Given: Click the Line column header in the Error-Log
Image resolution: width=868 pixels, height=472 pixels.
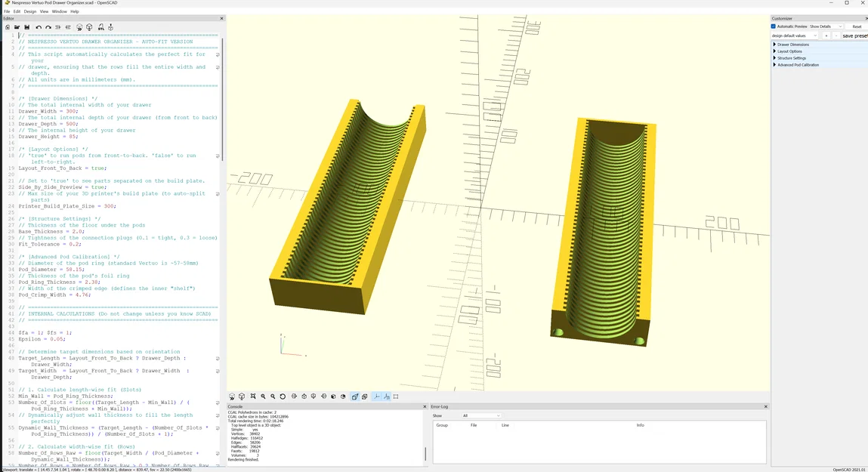Looking at the screenshot, I should tap(505, 425).
